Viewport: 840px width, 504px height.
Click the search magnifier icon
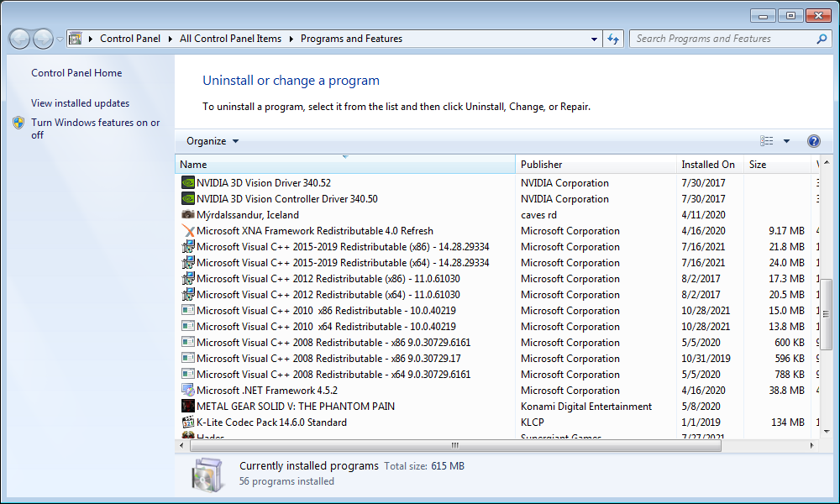click(822, 39)
